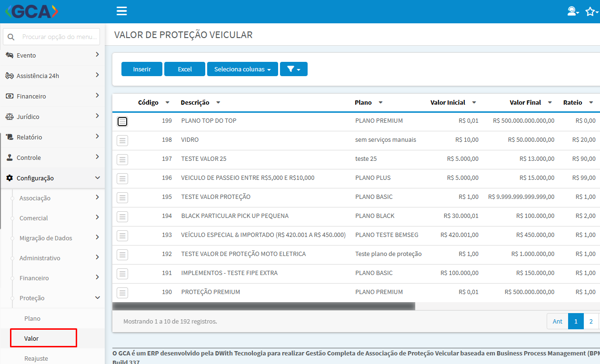This screenshot has width=600, height=364.
Task: Click the Configuração gear icon
Action: [x=10, y=178]
